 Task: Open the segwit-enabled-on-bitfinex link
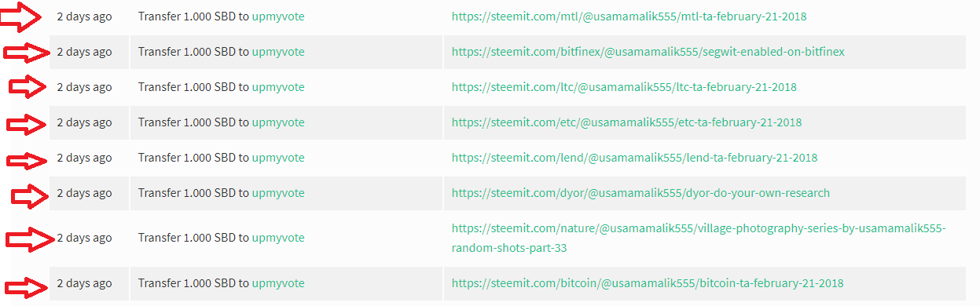648,52
